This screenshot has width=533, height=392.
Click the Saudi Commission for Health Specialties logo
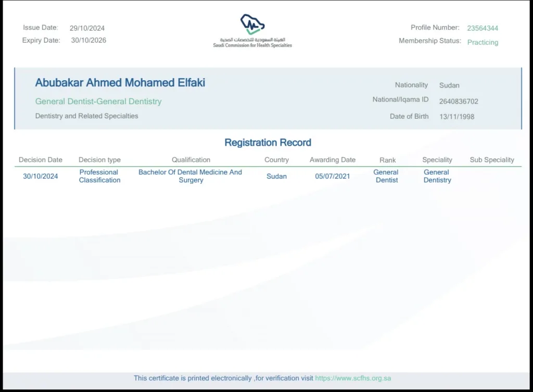click(252, 31)
